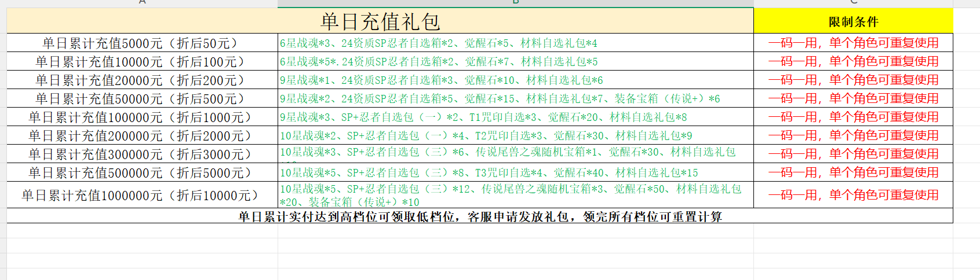Click the 单日累计充值20000元（折后200元） cell

pos(142,80)
